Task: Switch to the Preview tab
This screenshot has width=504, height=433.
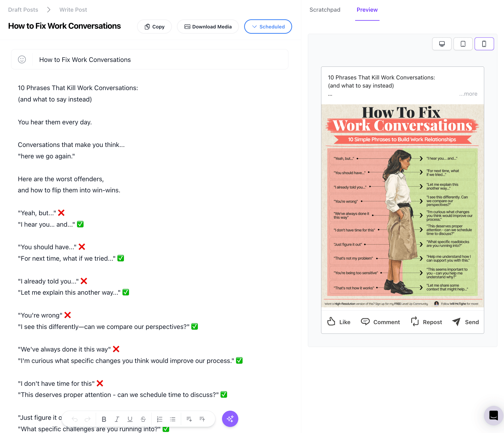Action: [x=366, y=9]
